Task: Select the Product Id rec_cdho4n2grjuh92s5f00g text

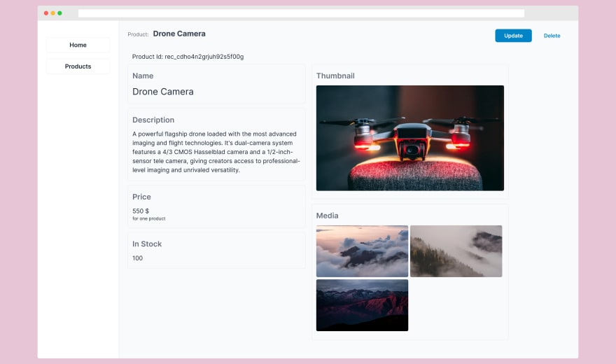Action: 188,57
